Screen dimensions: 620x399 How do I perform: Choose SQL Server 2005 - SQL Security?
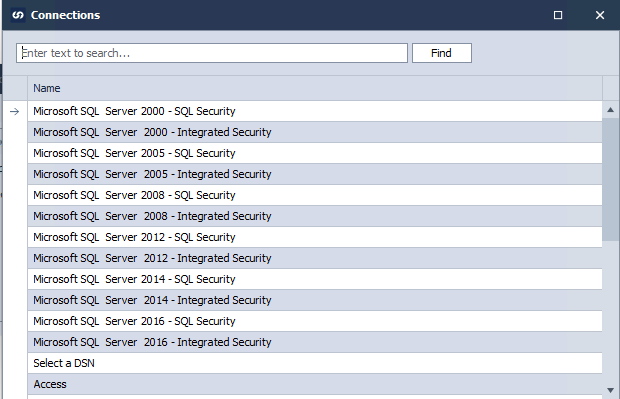click(x=315, y=153)
